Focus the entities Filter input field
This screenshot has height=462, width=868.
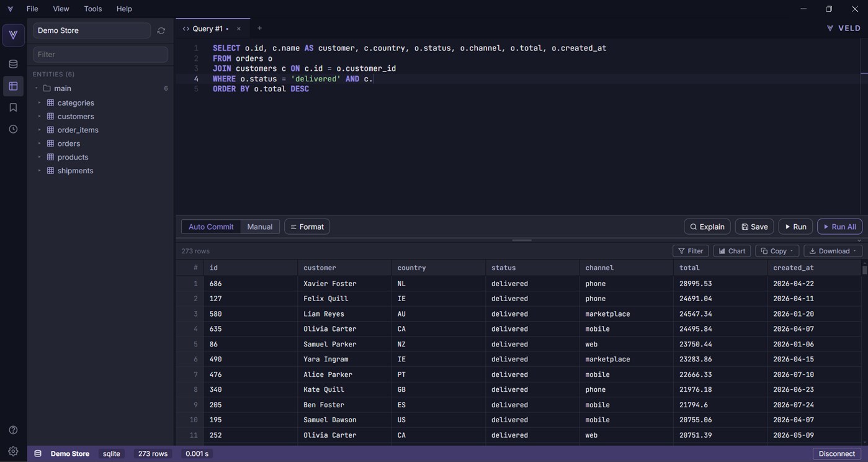click(101, 54)
